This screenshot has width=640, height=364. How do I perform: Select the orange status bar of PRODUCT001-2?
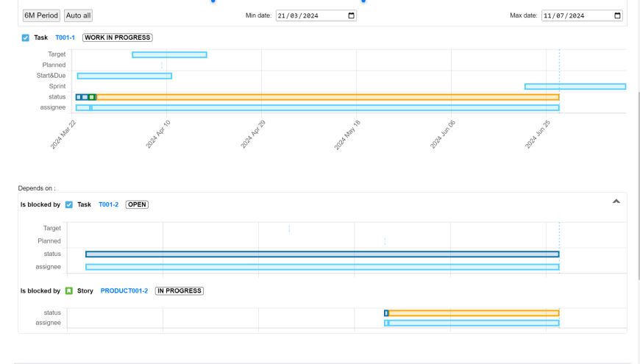(x=474, y=313)
